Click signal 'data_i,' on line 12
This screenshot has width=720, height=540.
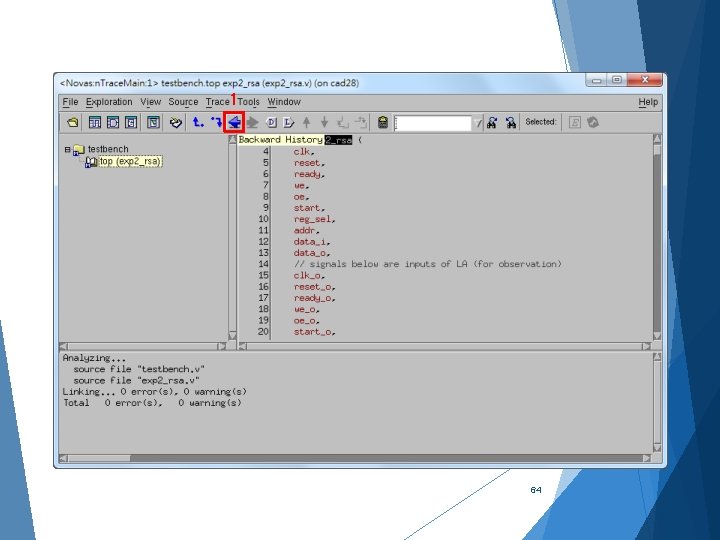(x=312, y=242)
